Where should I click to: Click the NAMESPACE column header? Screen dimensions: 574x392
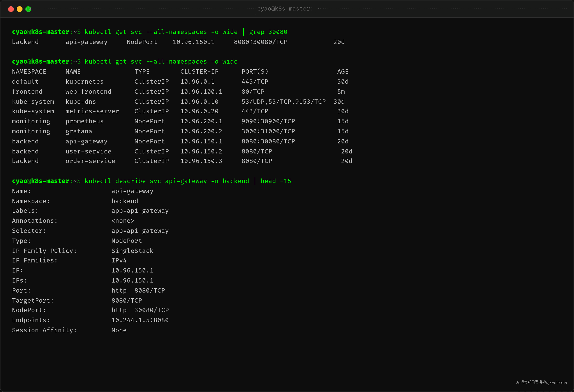[29, 71]
